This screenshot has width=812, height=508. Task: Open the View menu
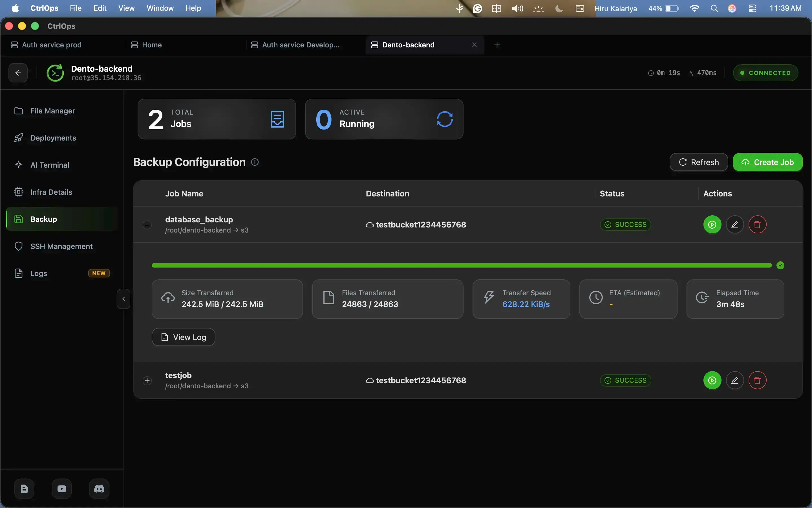(126, 8)
